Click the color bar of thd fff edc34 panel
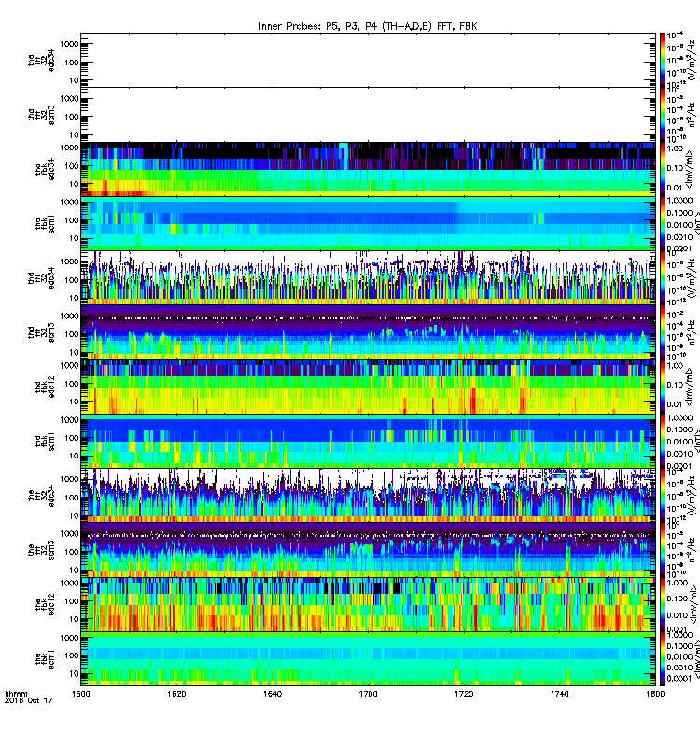Screen dimensions: 700x747 663,277
